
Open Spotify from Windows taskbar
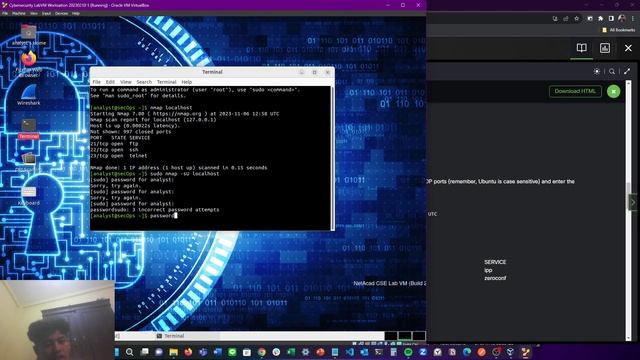[x=408, y=352]
